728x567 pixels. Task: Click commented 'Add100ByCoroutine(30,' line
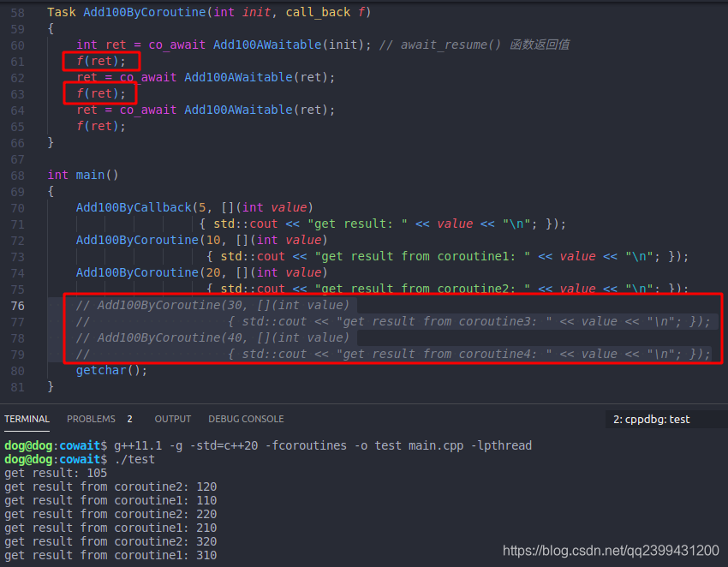(x=212, y=305)
